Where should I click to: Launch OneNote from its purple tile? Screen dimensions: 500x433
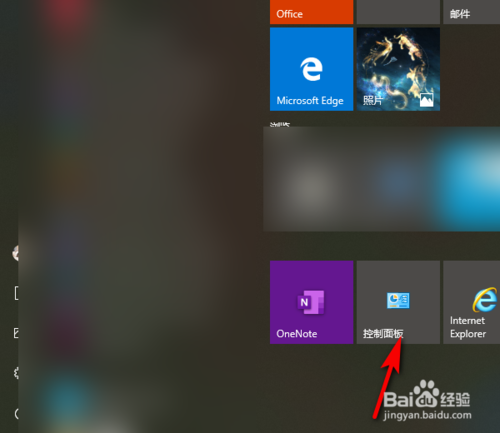tap(311, 302)
